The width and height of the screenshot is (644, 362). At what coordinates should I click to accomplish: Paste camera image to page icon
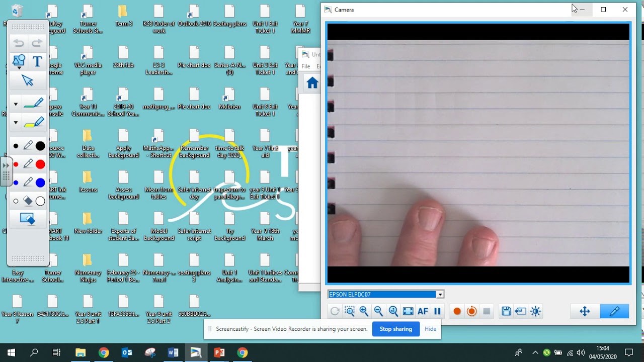521,311
